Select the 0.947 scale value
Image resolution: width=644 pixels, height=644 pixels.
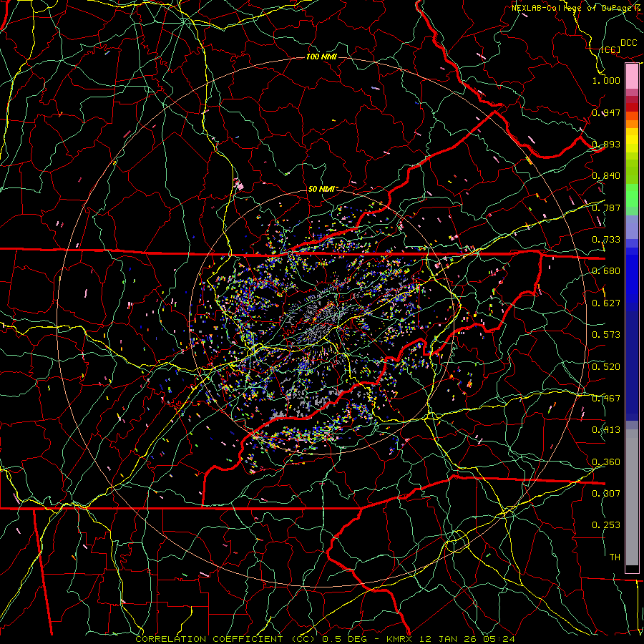tap(606, 112)
